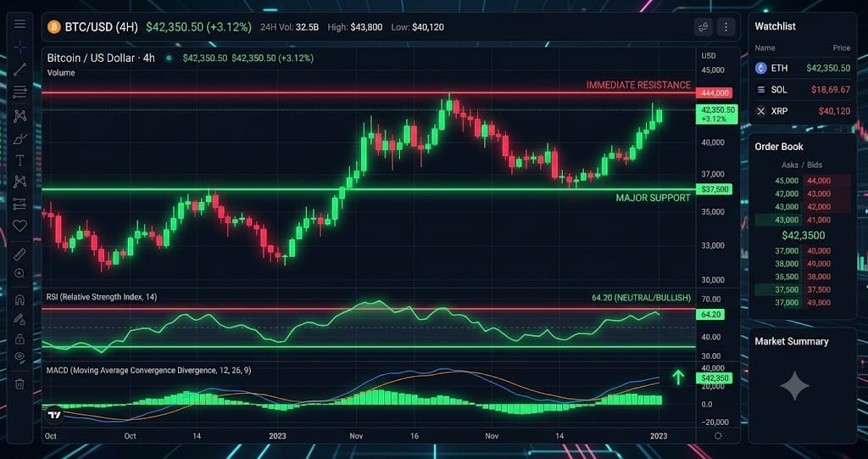
Task: Click the 33,000 label on price axis
Action: tap(712, 245)
